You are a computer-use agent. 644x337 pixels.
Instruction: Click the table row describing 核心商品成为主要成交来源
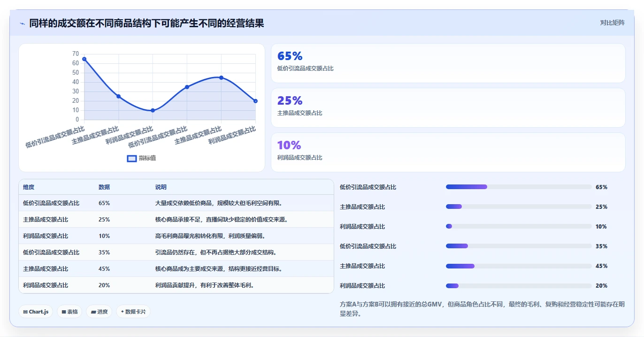click(x=176, y=269)
